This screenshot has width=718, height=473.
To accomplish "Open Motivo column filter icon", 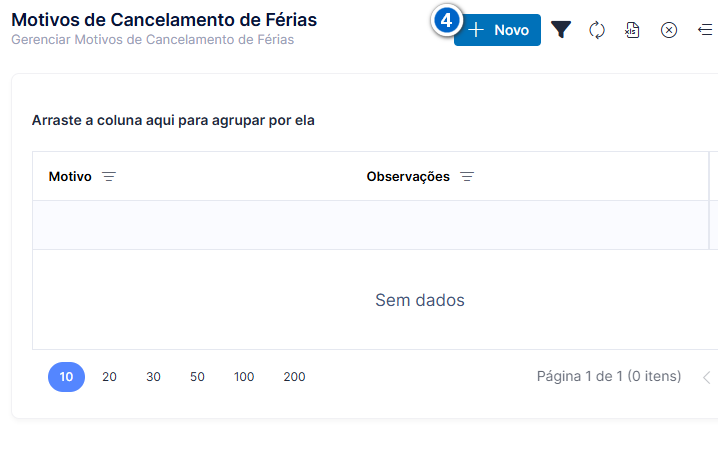I will [109, 177].
